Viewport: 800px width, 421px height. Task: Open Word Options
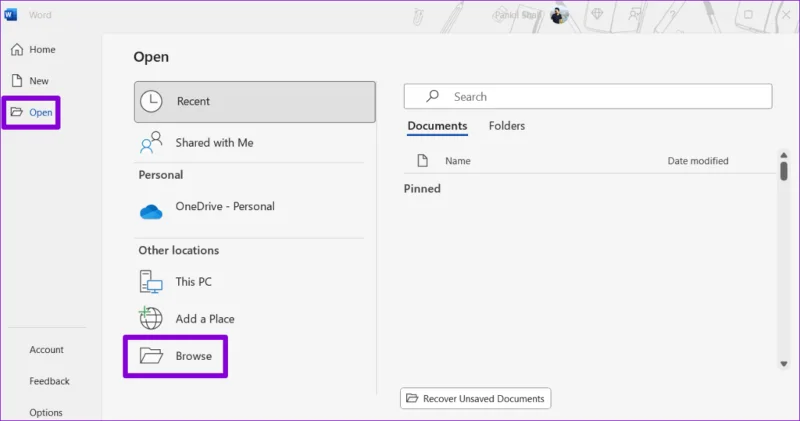[x=46, y=412]
